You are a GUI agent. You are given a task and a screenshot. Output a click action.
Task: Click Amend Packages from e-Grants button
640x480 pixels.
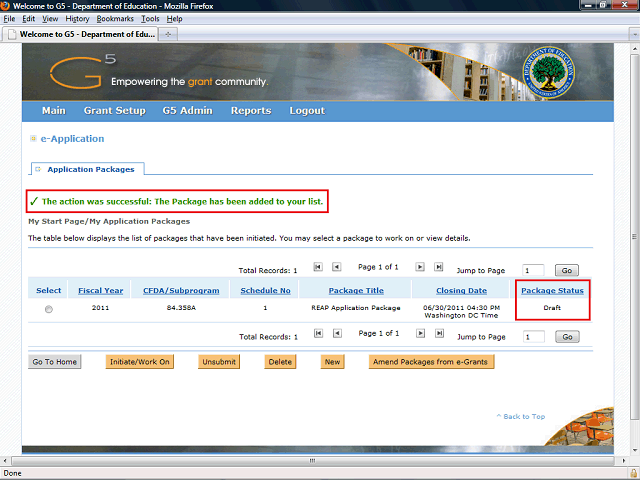pos(431,362)
